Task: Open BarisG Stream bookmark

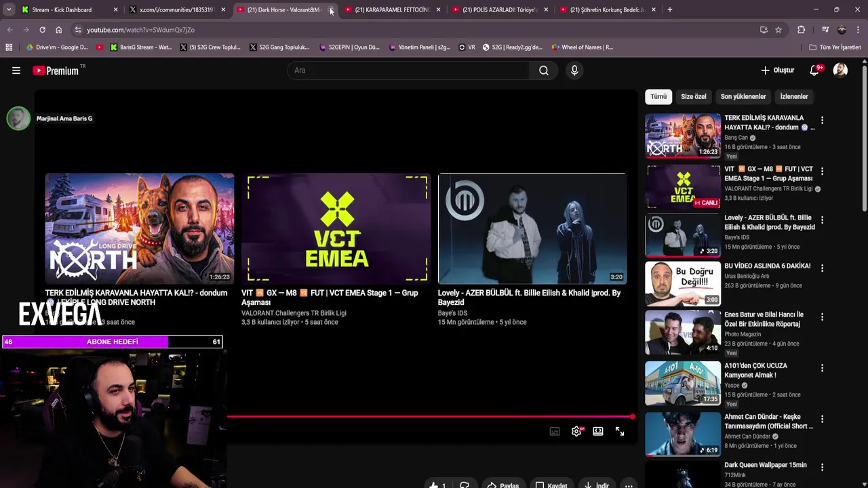Action: pyautogui.click(x=140, y=47)
